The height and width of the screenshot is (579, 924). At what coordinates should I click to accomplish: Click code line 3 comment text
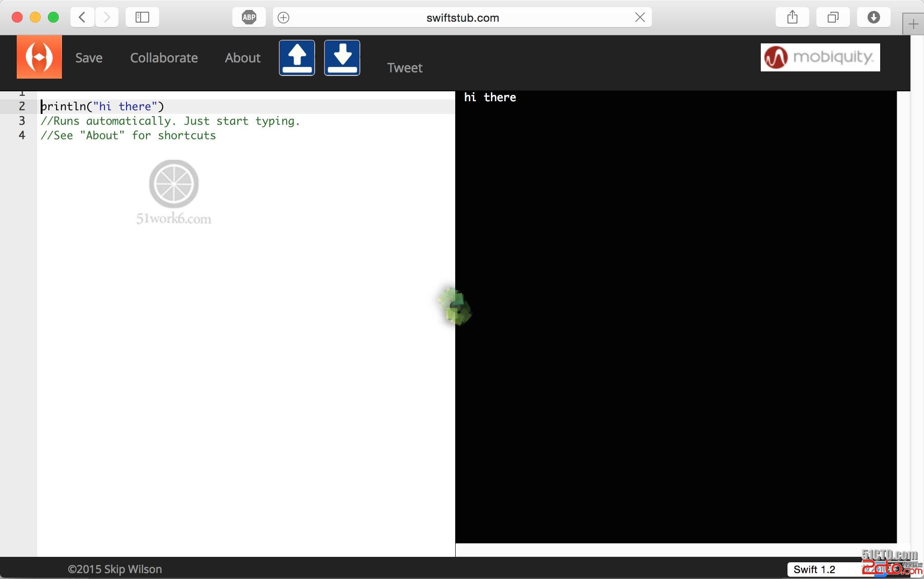pyautogui.click(x=170, y=121)
